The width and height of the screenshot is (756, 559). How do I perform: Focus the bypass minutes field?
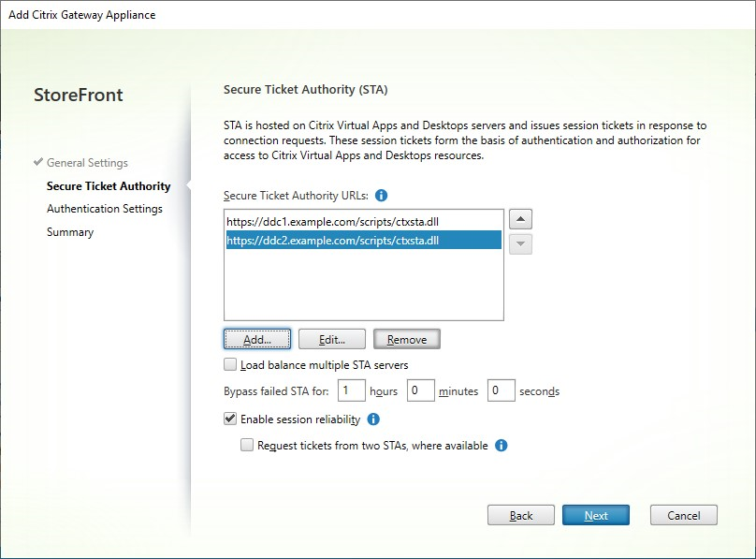coord(420,390)
